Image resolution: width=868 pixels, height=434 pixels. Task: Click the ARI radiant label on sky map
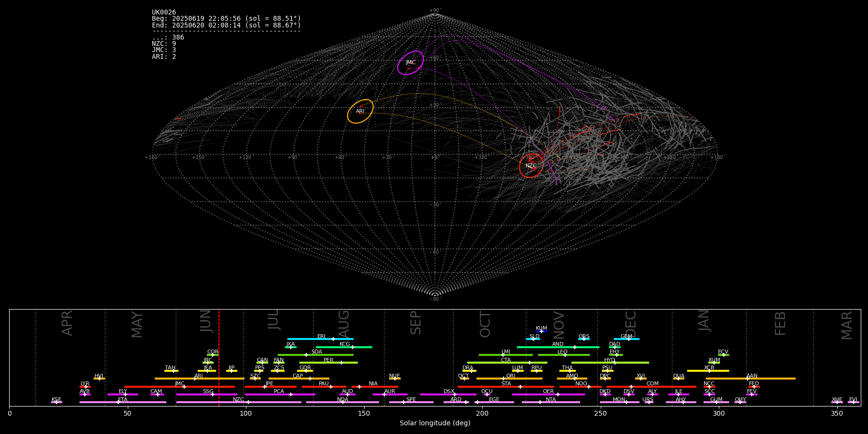coord(360,111)
